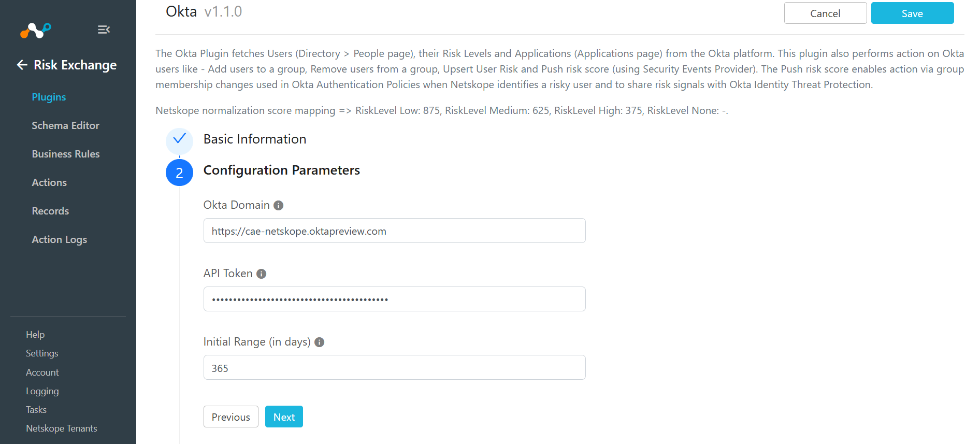This screenshot has width=980, height=444.
Task: Collapse the sidebar menu icon
Action: coord(104,30)
